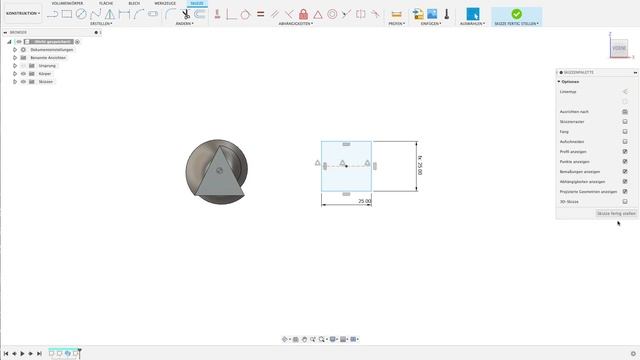The width and height of the screenshot is (640, 360).
Task: Select the Skizze tab
Action: 197,3
